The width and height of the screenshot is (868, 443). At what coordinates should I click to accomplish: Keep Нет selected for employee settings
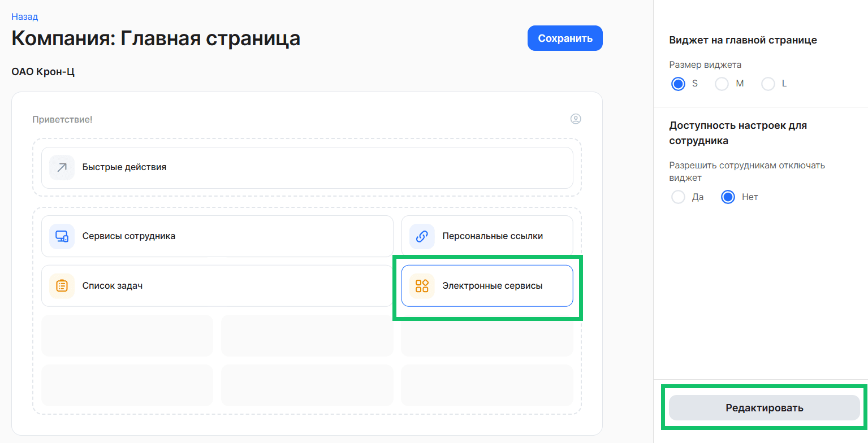point(728,197)
